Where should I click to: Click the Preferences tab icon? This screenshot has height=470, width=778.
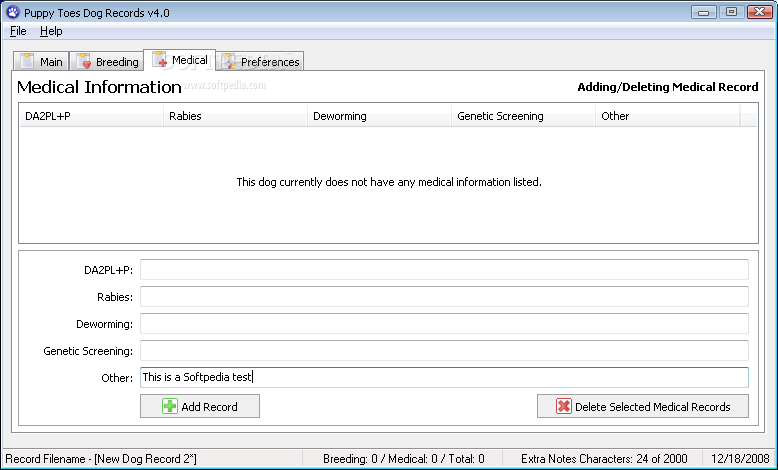(x=229, y=61)
